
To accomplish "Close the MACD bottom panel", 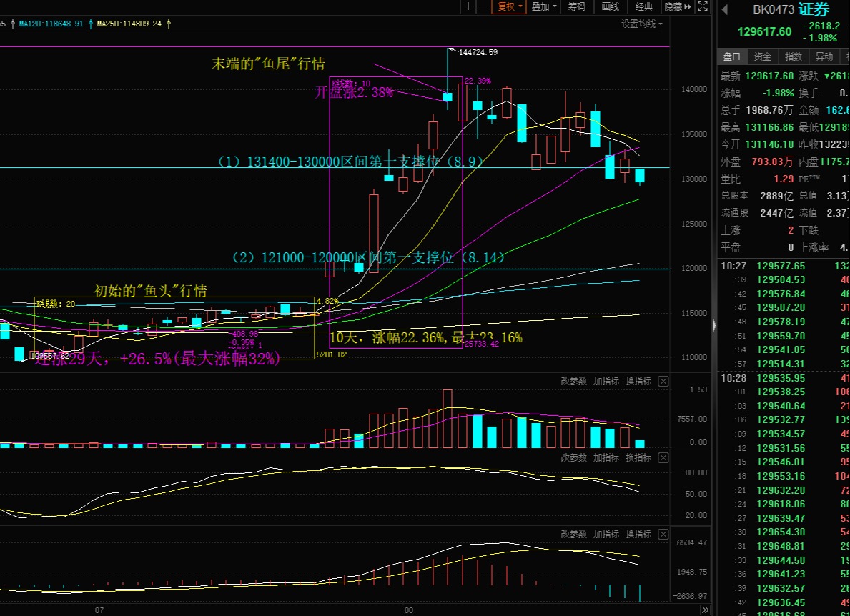I will click(x=663, y=535).
